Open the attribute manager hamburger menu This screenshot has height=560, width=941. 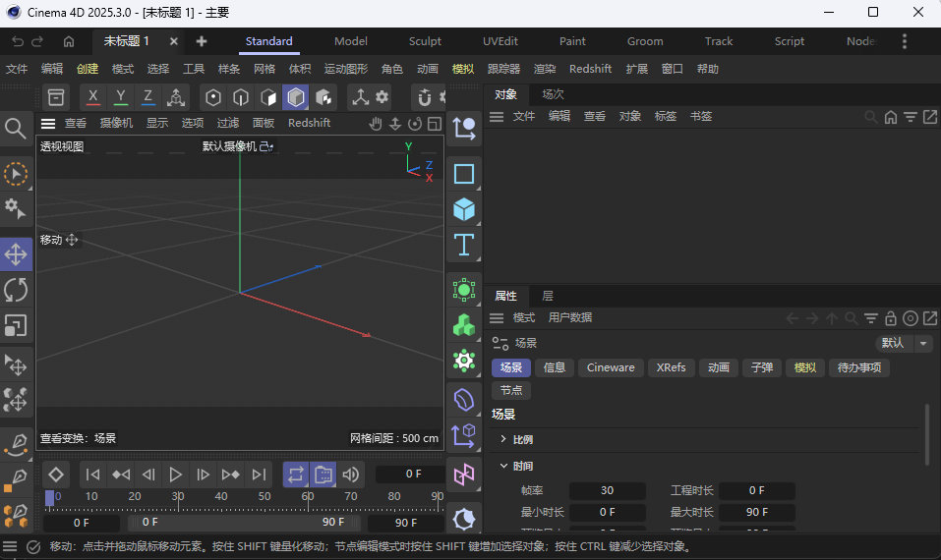(497, 317)
